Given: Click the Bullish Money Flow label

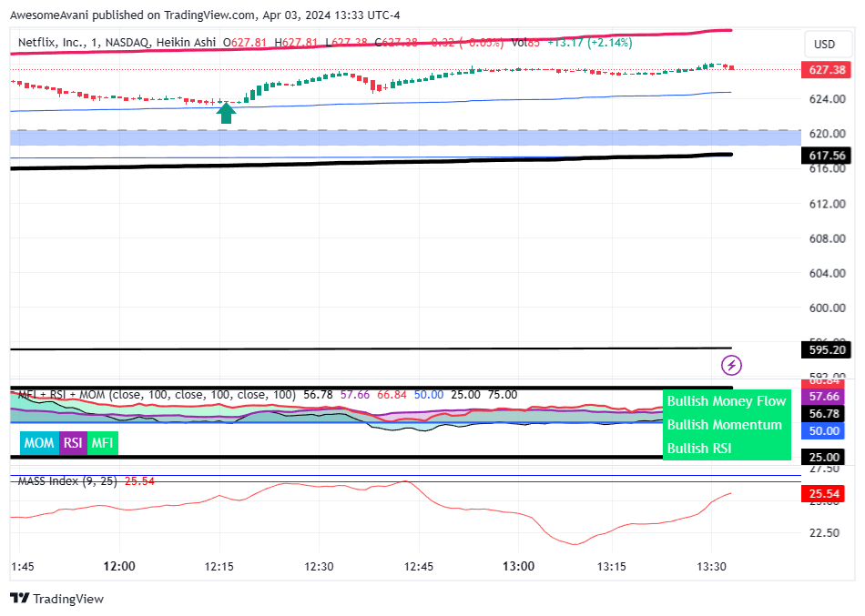Looking at the screenshot, I should tap(726, 401).
